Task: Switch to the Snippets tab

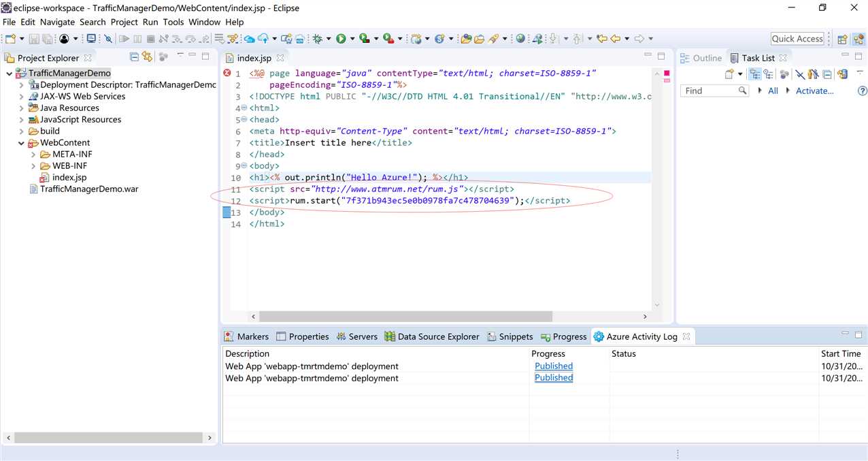Action: click(x=510, y=336)
